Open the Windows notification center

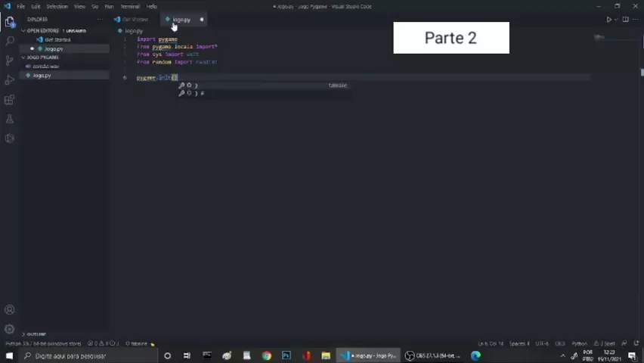(x=632, y=355)
